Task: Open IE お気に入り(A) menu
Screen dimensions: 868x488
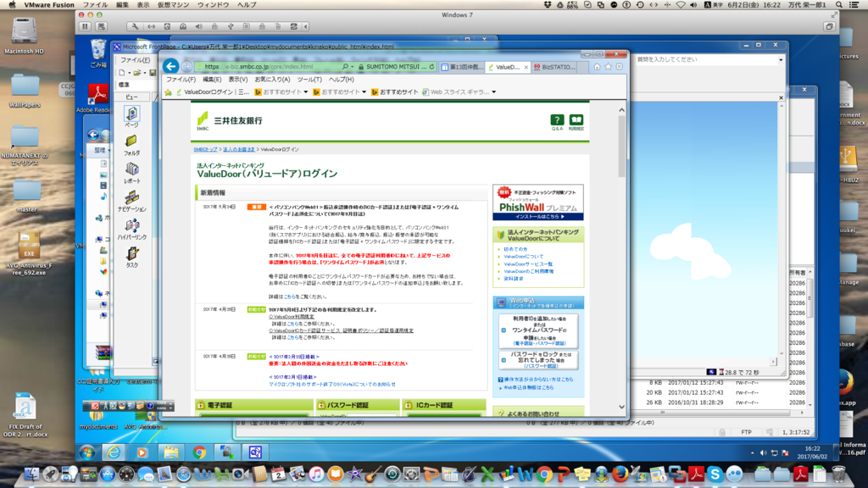Action: (x=272, y=80)
